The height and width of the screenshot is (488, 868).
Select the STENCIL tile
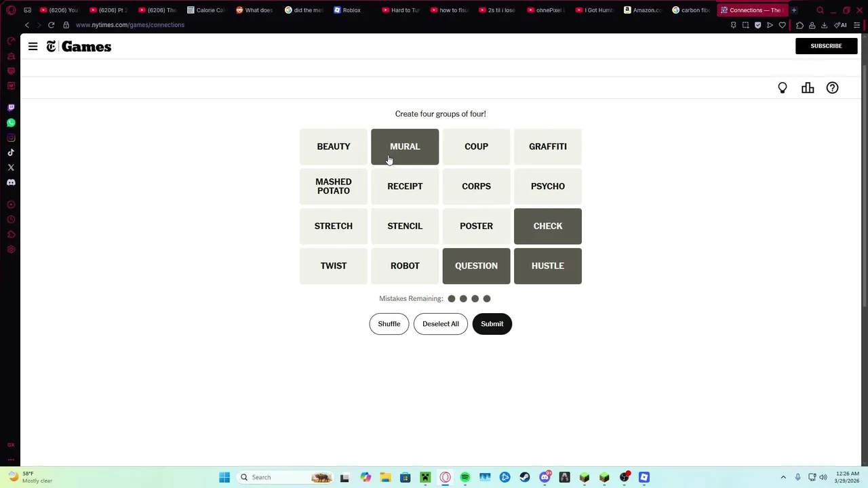tap(405, 226)
